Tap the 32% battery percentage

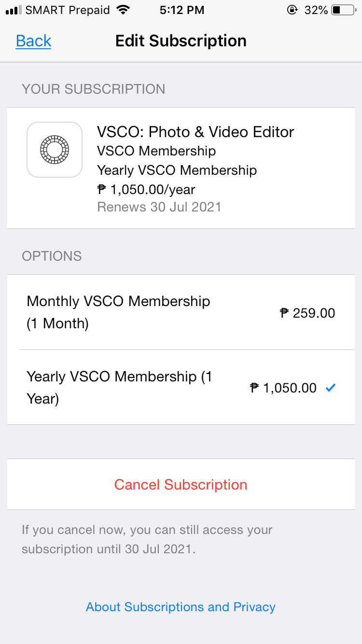(316, 10)
